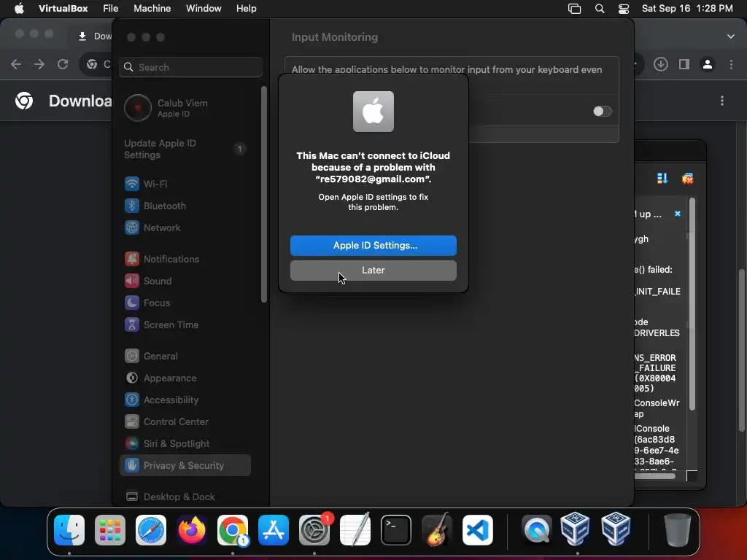
Task: Open the Help menu
Action: [247, 9]
